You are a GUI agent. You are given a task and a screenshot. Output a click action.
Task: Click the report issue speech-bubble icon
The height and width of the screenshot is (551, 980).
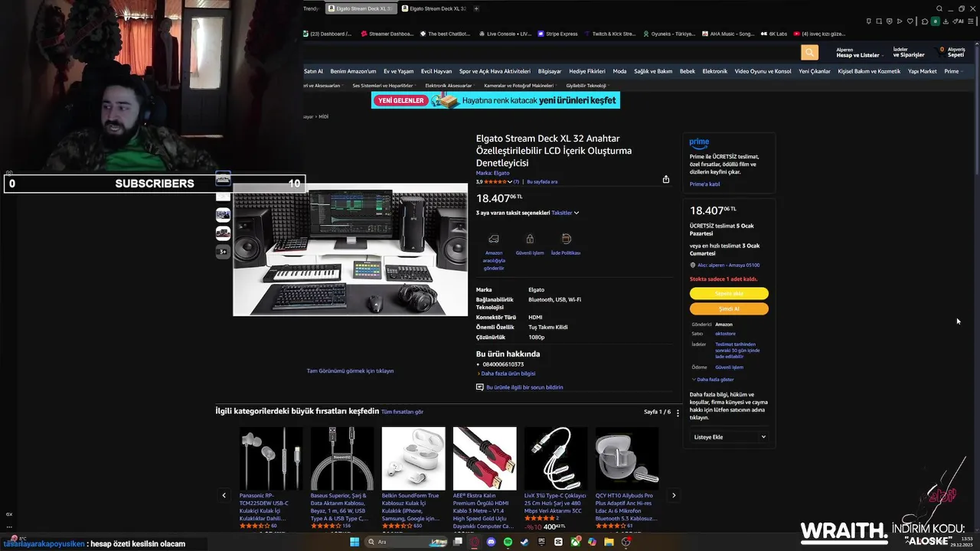point(480,387)
